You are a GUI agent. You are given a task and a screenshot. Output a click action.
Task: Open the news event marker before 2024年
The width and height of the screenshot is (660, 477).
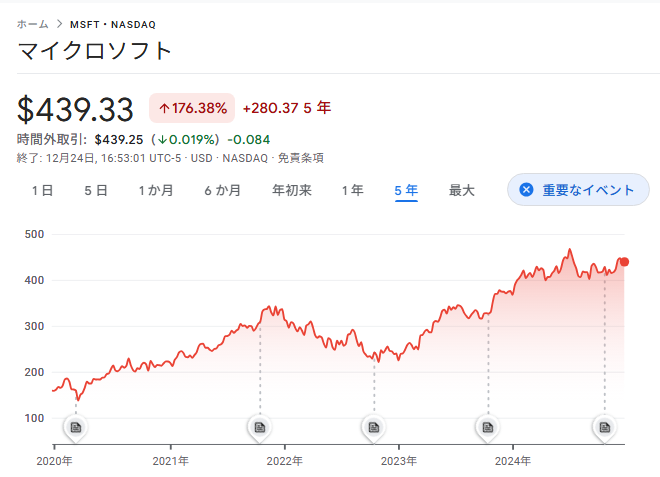click(x=488, y=428)
